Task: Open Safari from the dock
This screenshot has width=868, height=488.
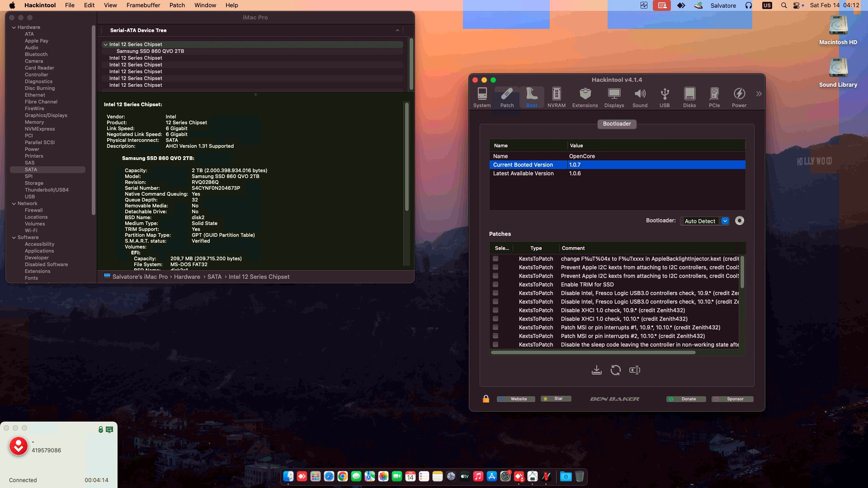Action: (329, 476)
